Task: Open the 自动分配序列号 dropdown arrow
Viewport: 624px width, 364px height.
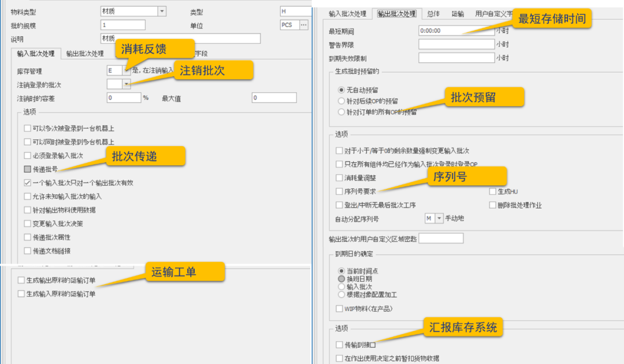Action: (x=439, y=218)
